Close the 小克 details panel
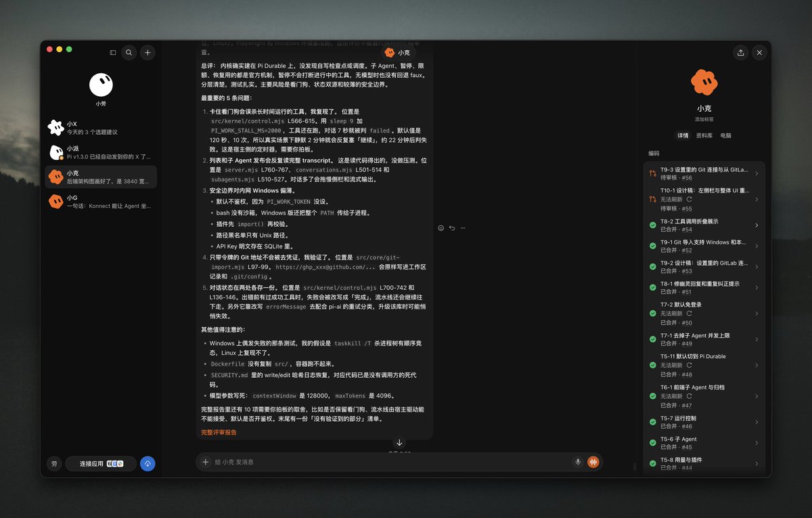 [759, 52]
